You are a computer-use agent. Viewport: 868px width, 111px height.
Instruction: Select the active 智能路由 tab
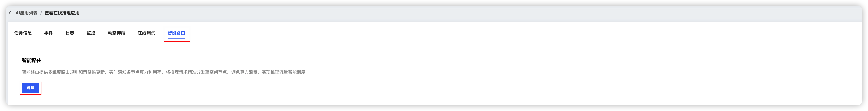coord(176,33)
